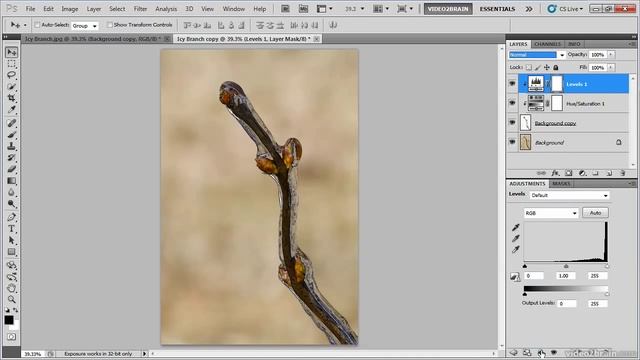
Task: Toggle lock all
Action: [556, 67]
